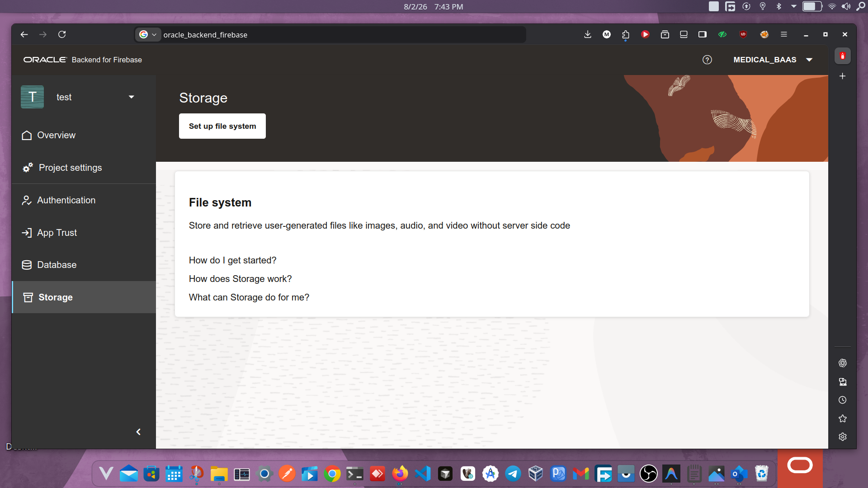Expand the test project dropdown
Viewport: 868px width, 488px height.
pos(132,97)
